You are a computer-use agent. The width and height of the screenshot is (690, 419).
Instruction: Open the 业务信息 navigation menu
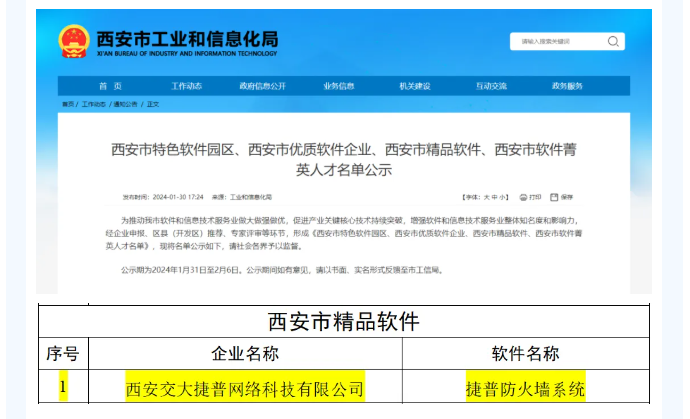coord(339,86)
